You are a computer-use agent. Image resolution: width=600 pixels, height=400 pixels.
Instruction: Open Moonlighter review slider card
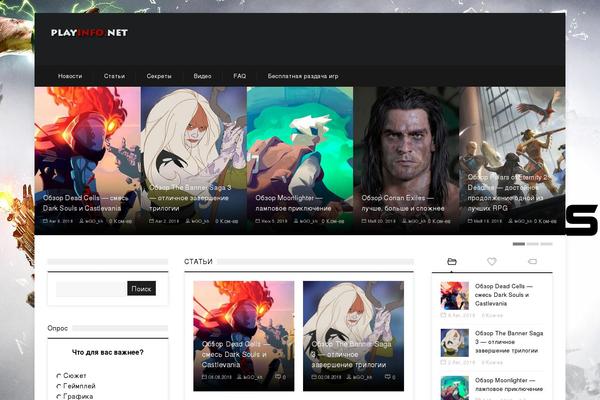coord(300,160)
